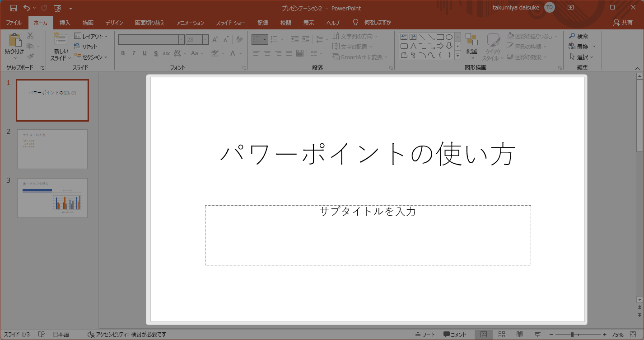Select the triangle shape in shapes gallery

tap(413, 46)
